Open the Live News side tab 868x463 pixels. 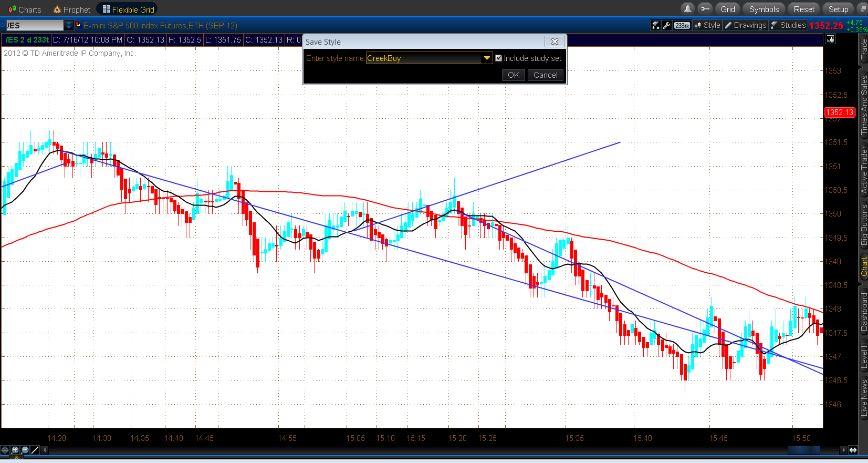(x=864, y=398)
